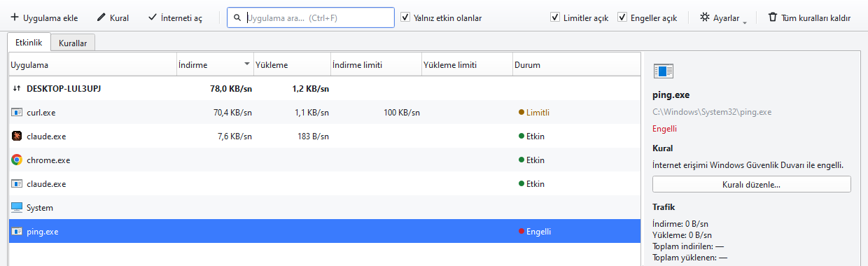Click the checkmark icon of İnterneti aç
The height and width of the screenshot is (266, 868).
click(153, 17)
